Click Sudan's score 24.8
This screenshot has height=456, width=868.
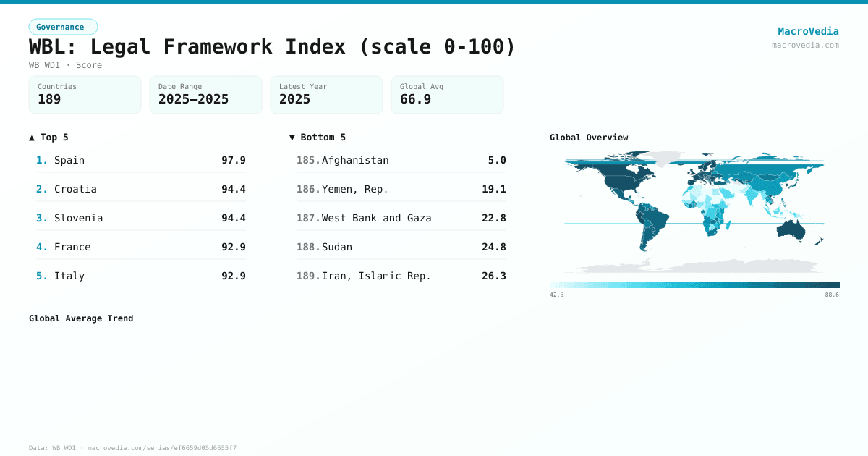tap(494, 247)
